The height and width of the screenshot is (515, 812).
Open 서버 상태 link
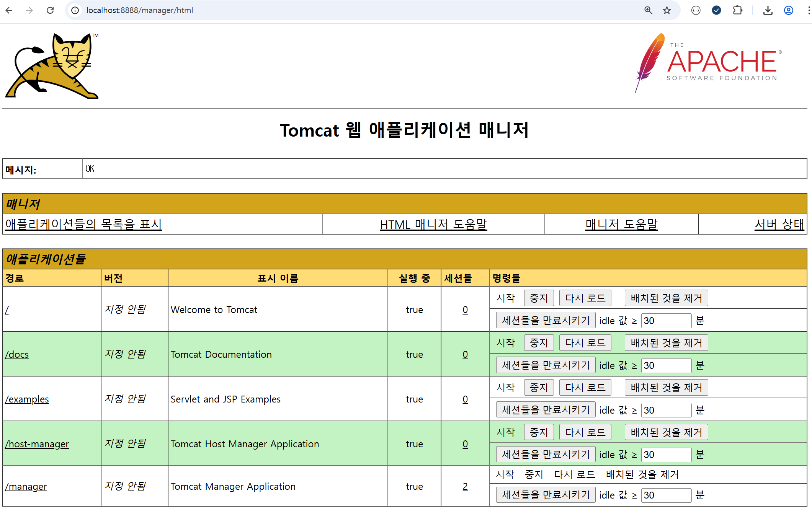[779, 224]
